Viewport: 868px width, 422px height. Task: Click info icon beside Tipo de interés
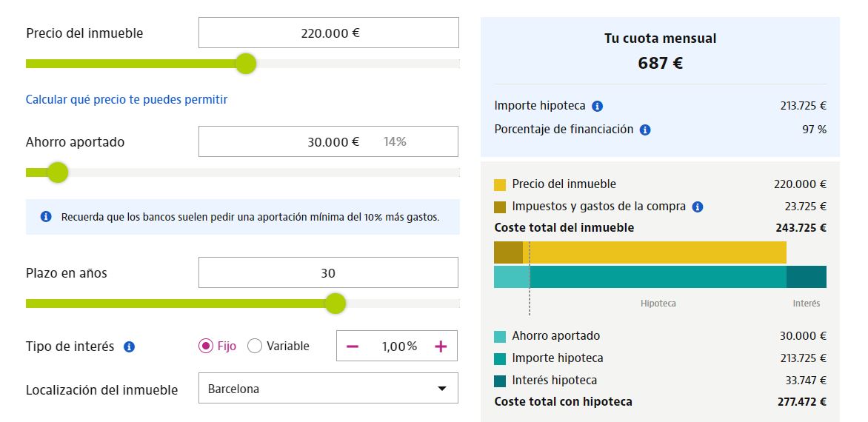click(129, 346)
